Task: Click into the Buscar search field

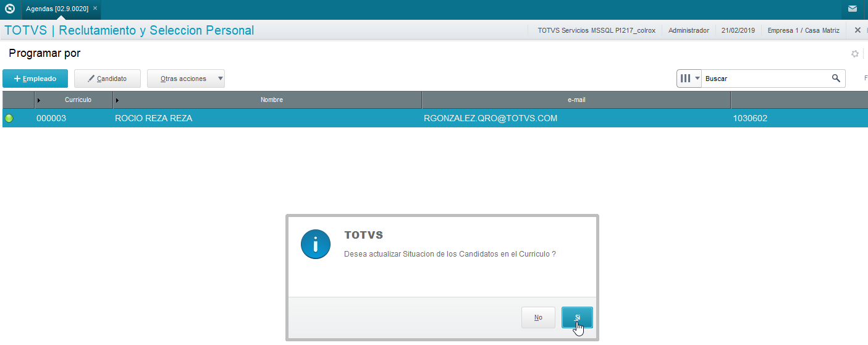Action: click(766, 79)
